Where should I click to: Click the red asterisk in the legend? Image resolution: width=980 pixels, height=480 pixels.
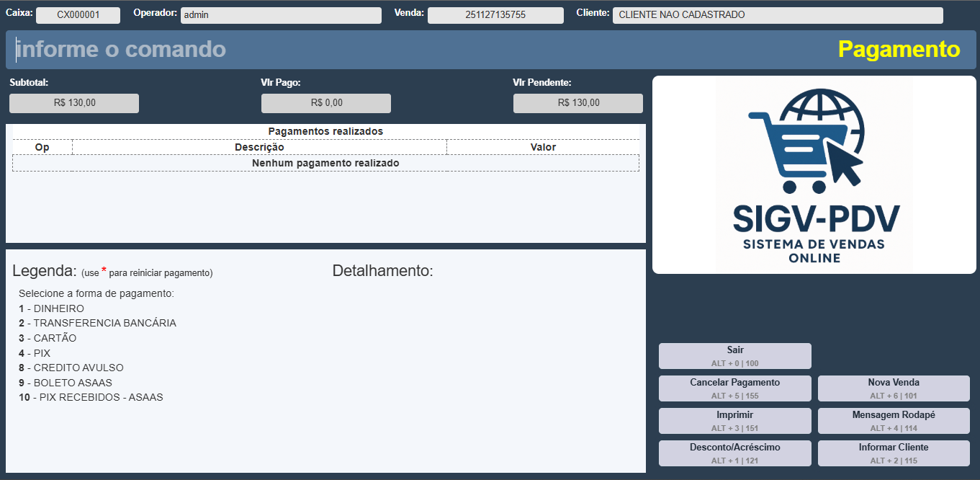(x=104, y=271)
